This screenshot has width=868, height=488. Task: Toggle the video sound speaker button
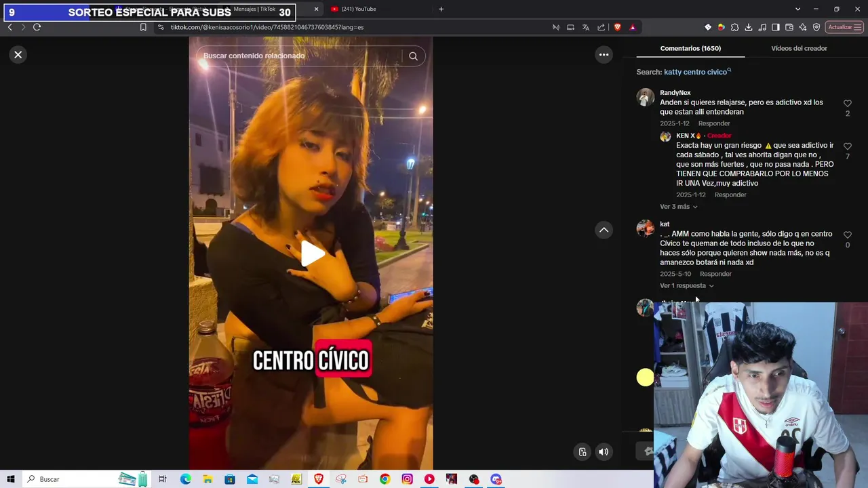pyautogui.click(x=604, y=452)
